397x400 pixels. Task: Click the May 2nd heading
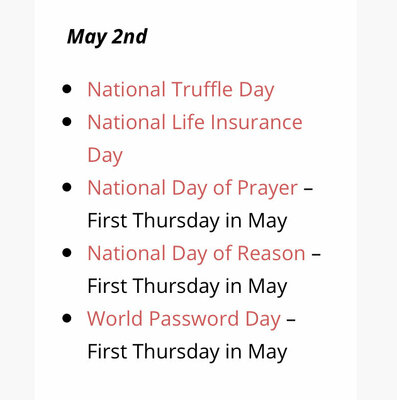[x=107, y=37]
